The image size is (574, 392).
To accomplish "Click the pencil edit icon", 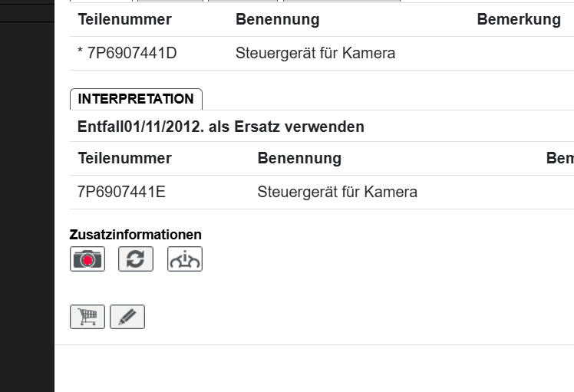I will click(127, 317).
